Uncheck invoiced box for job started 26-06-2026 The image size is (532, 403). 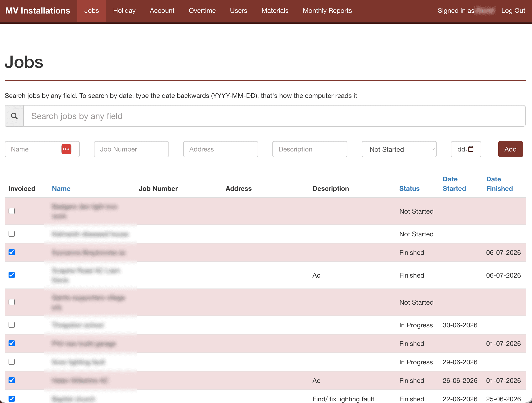[x=12, y=380]
